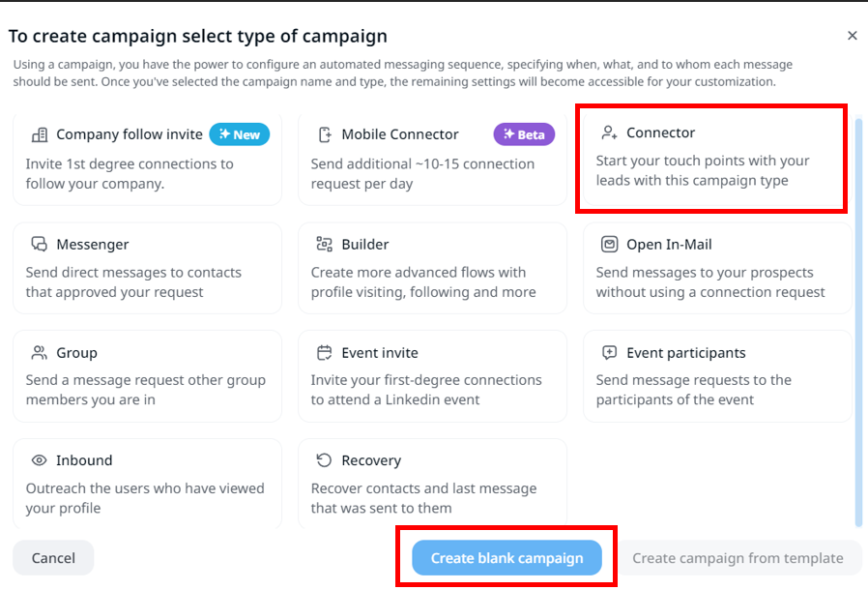Select the Messenger campaign card
The height and width of the screenshot is (590, 868).
[147, 268]
